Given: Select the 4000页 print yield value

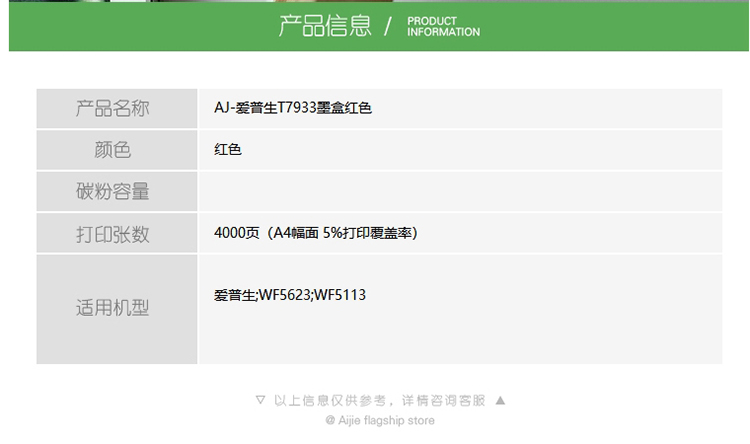Looking at the screenshot, I should point(236,233).
